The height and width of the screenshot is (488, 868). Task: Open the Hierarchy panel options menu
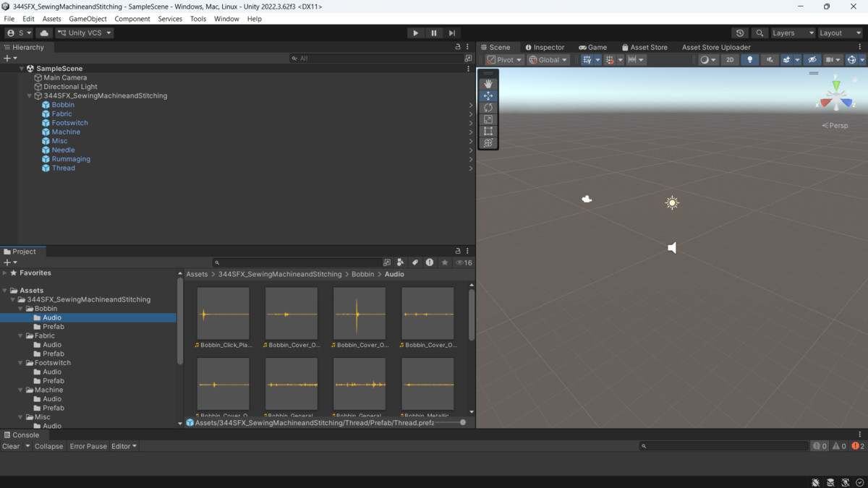467,47
